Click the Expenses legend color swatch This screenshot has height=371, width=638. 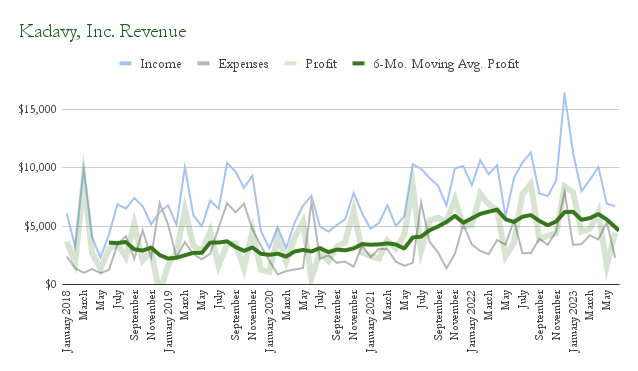203,63
